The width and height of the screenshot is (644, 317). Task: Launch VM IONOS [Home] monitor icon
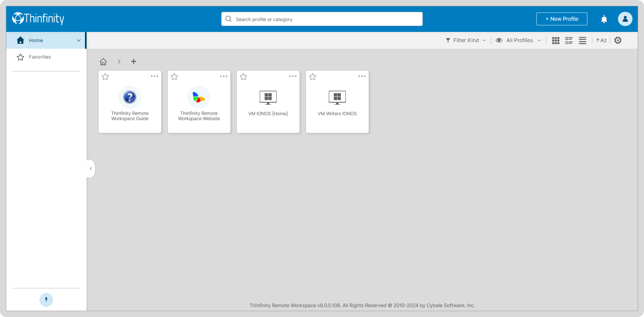[x=268, y=97]
